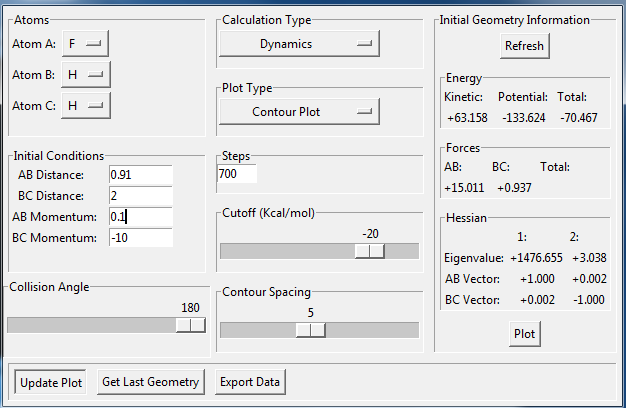Image resolution: width=626 pixels, height=408 pixels.
Task: Focus the BC Momentum text box
Action: [x=141, y=237]
